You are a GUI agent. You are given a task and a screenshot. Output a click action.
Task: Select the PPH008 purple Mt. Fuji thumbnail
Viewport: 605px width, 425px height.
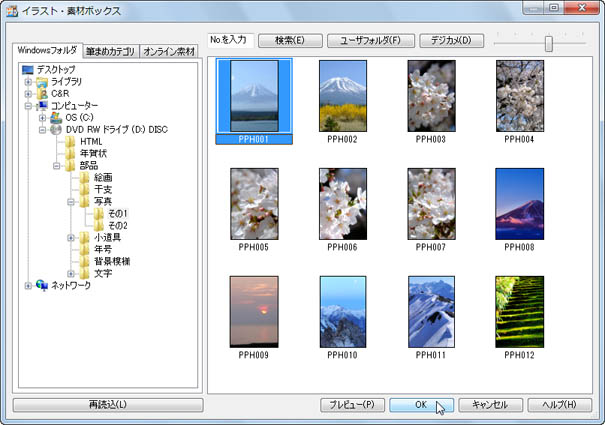(520, 203)
